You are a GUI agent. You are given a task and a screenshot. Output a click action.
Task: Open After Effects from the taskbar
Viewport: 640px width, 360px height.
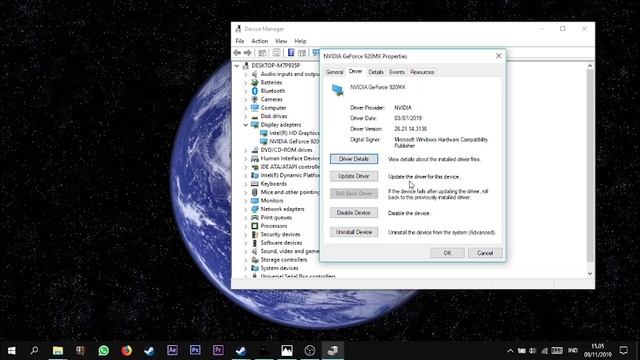click(x=172, y=350)
